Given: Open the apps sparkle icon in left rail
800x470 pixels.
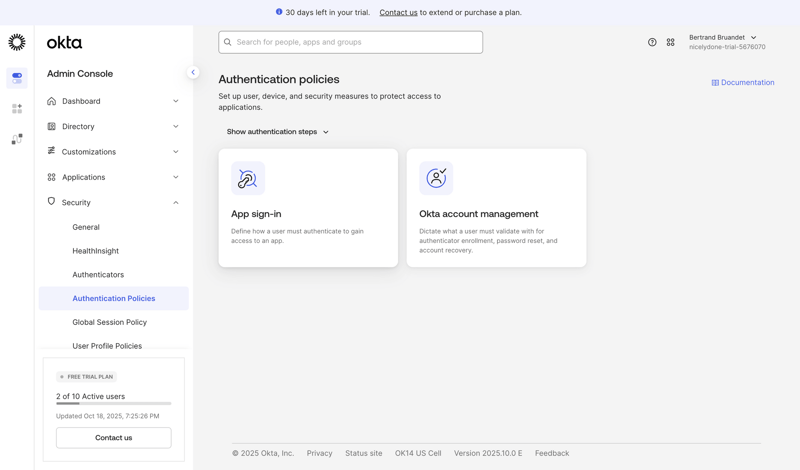Looking at the screenshot, I should point(17,108).
